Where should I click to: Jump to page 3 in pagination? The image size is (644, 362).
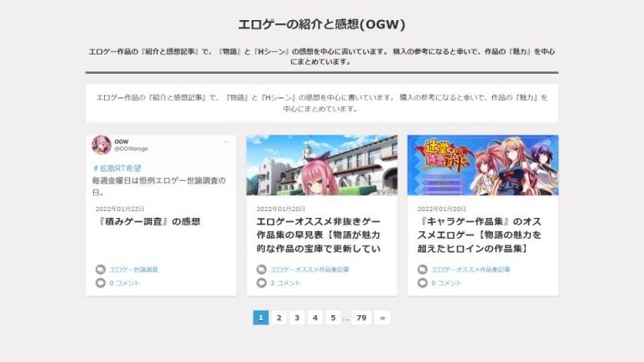click(297, 318)
